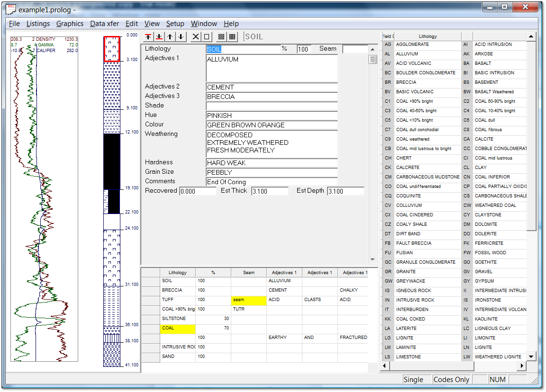Click the empty square toolbar icon

[207, 37]
